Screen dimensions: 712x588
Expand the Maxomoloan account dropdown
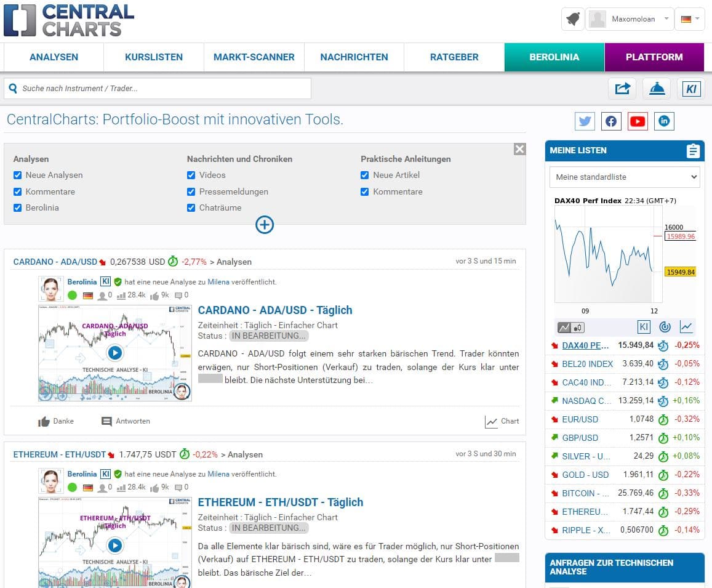630,19
